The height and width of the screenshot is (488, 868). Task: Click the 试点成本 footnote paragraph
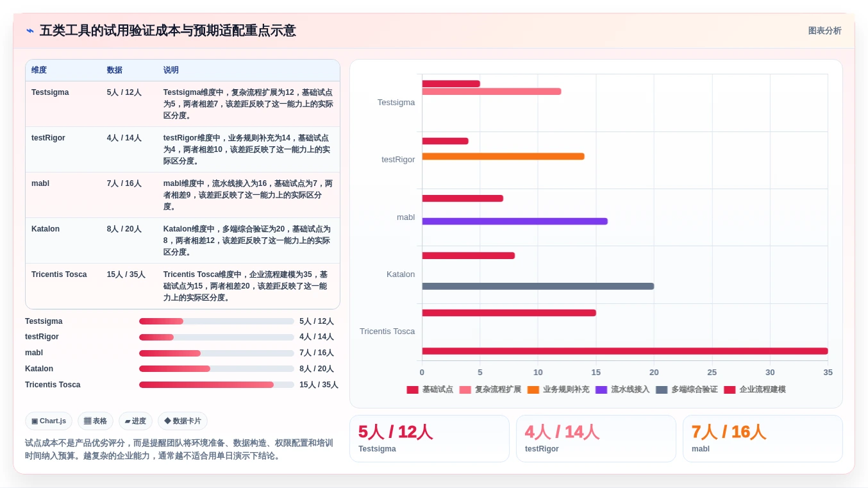(179, 450)
